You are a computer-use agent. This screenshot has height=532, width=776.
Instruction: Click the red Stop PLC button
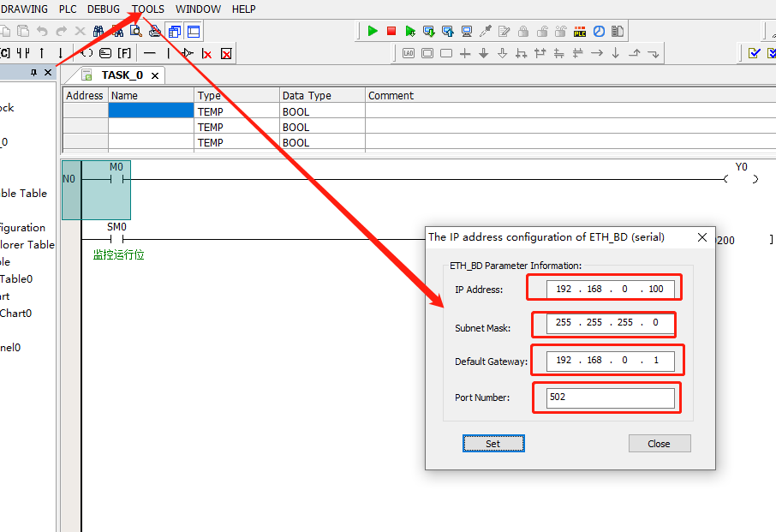391,31
